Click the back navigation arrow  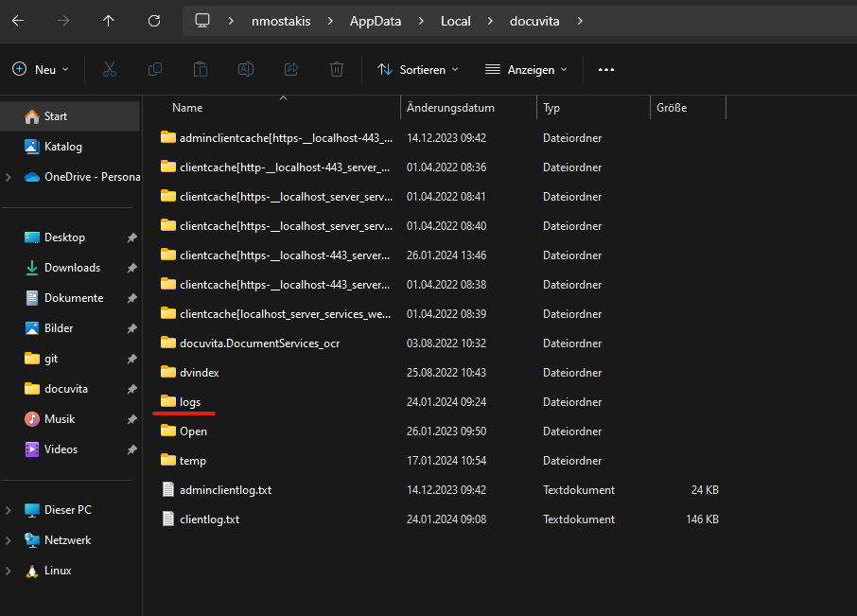tap(17, 20)
